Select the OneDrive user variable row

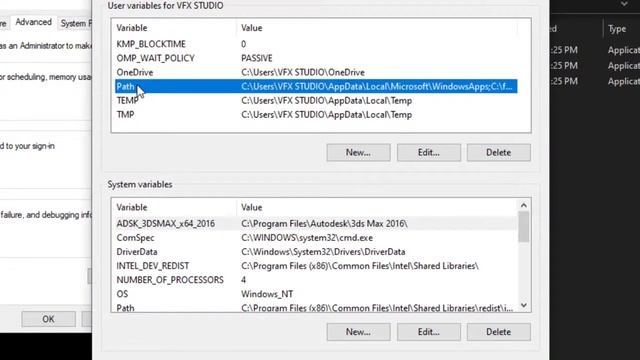click(316, 72)
